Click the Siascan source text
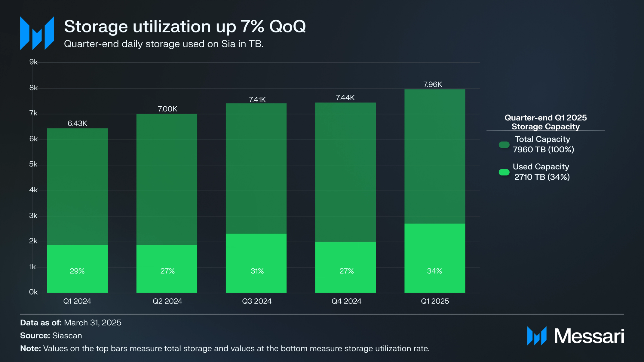 [x=67, y=336]
